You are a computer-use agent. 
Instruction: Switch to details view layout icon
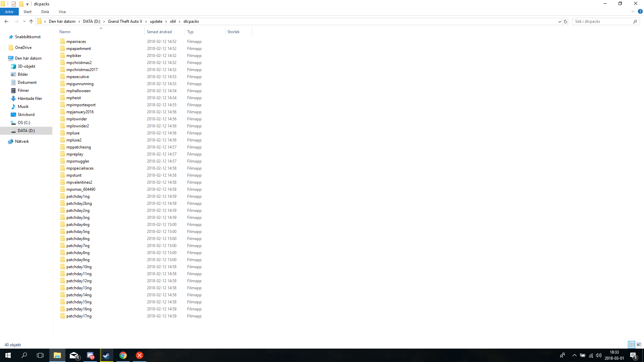coord(632,345)
